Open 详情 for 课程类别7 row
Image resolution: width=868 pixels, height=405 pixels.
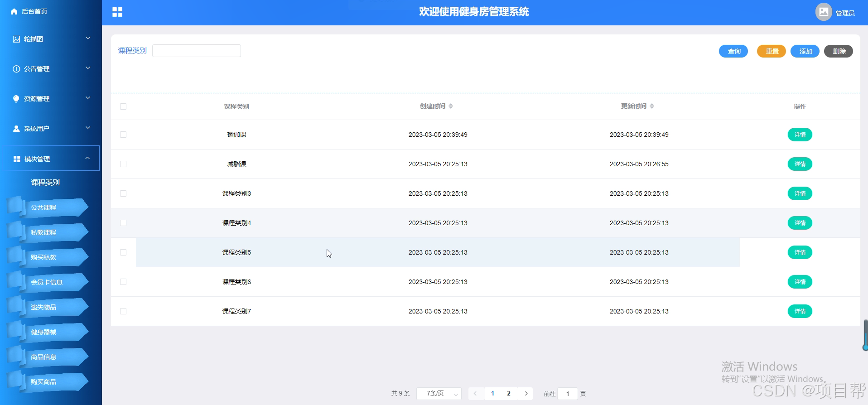tap(800, 311)
